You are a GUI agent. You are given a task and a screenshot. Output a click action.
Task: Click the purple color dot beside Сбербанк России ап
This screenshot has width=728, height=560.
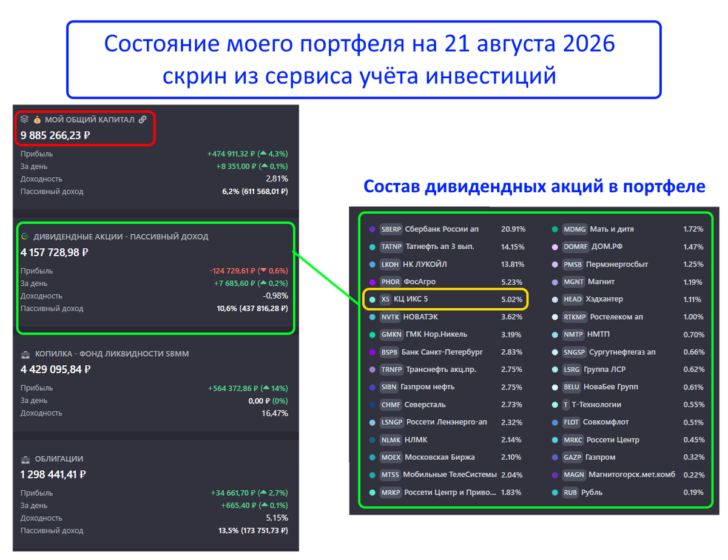click(x=372, y=230)
